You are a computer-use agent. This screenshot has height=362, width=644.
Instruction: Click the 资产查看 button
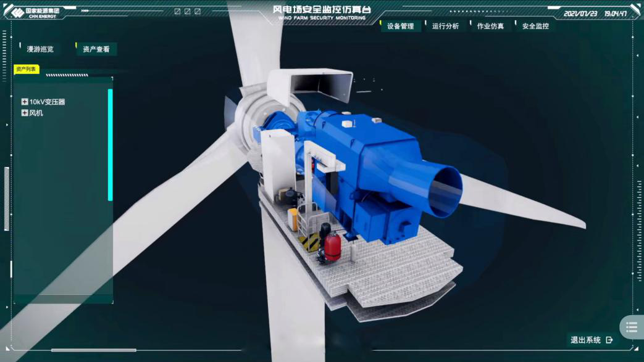[x=96, y=49]
